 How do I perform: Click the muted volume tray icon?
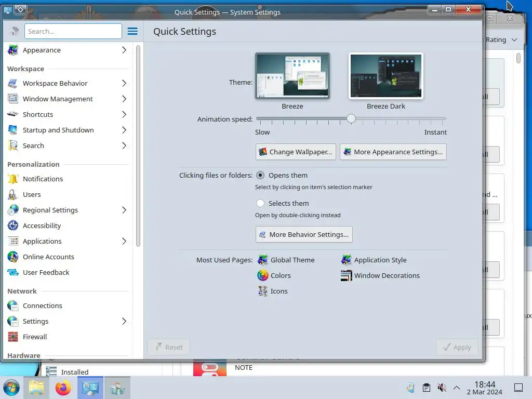tap(442, 388)
